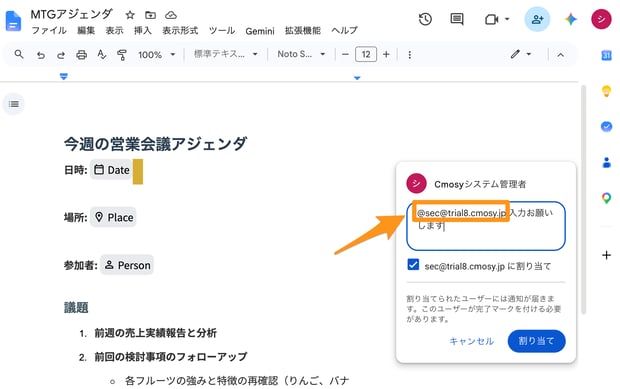
Task: Open the Google Docs home icon
Action: 13,21
